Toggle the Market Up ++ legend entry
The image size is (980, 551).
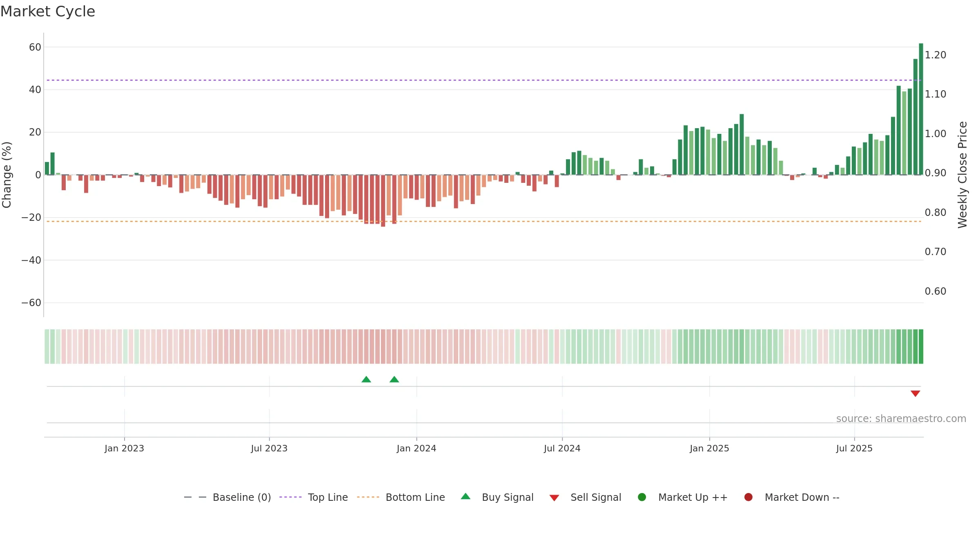tap(682, 497)
